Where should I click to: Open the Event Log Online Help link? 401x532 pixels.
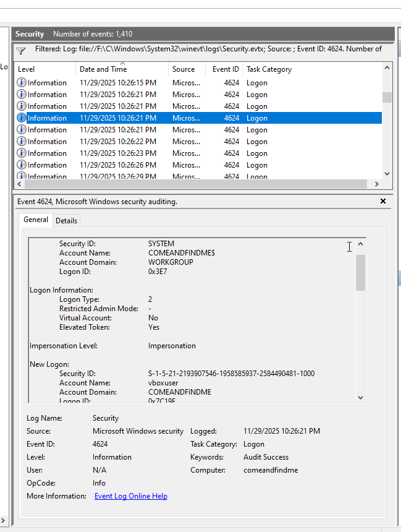pos(130,496)
